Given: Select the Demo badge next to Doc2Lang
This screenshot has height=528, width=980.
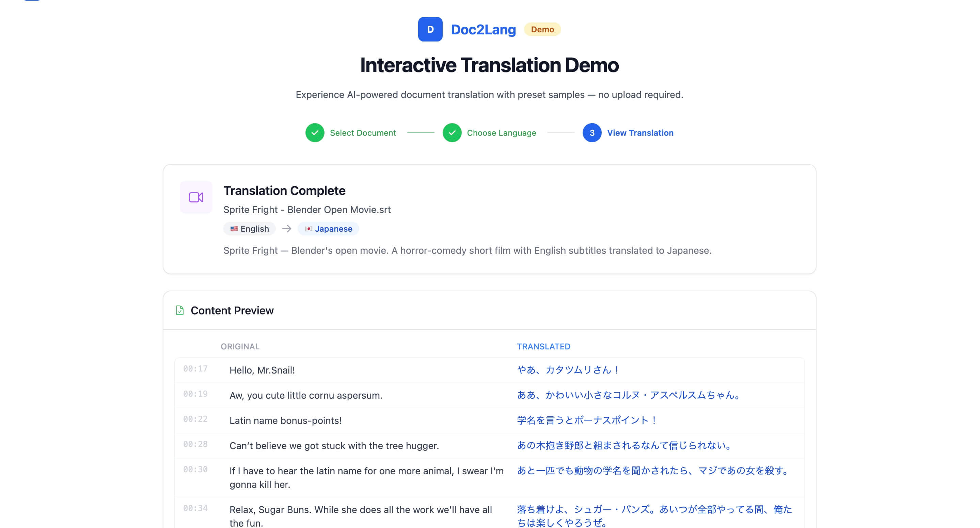Looking at the screenshot, I should tap(543, 29).
